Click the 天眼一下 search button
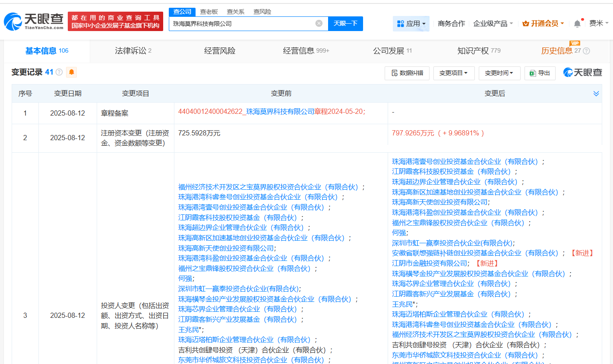This screenshot has height=364, width=613. point(345,24)
